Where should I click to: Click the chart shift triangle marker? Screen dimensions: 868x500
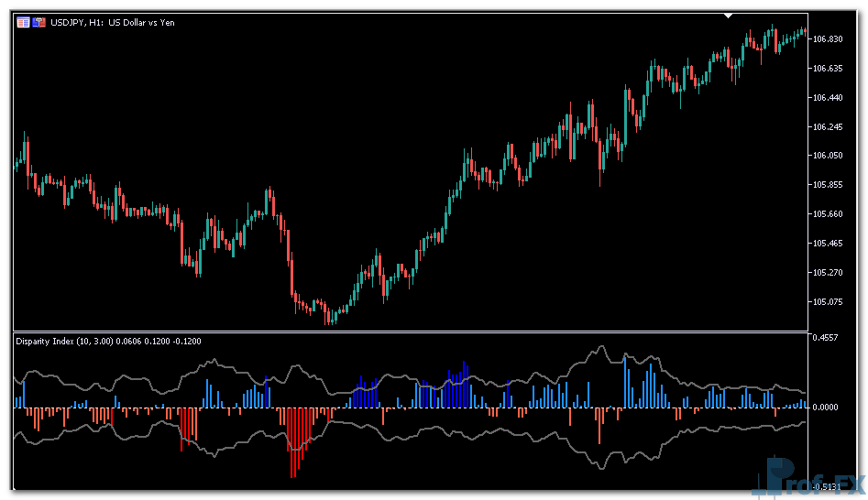coord(728,16)
